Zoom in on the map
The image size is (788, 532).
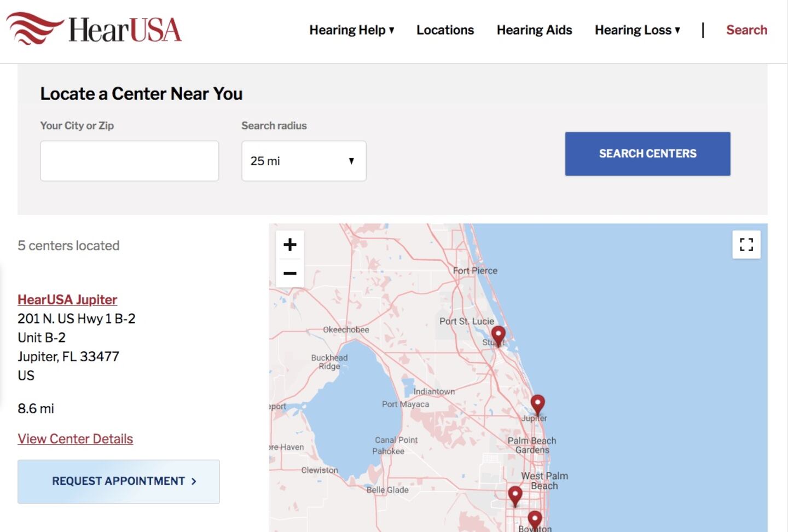[x=290, y=245]
